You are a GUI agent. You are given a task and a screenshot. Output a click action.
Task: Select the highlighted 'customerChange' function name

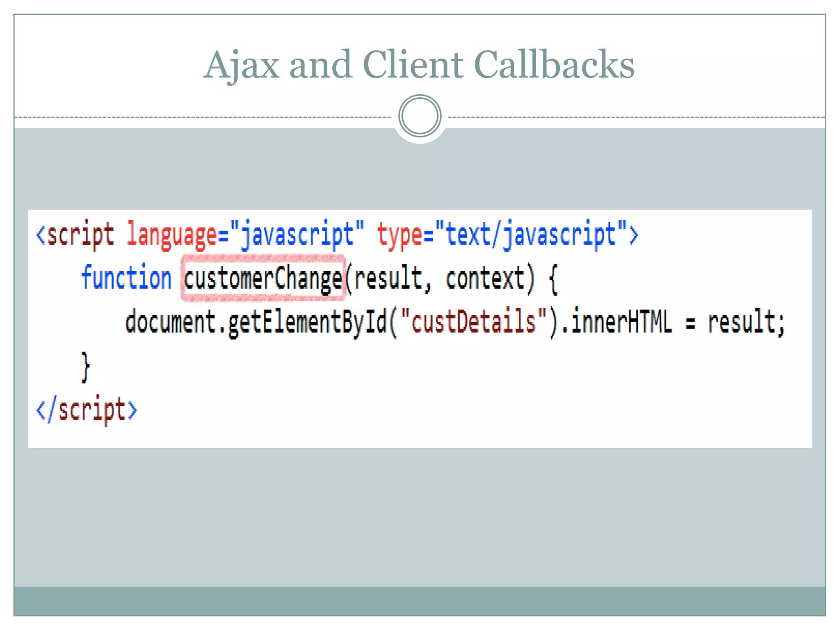point(263,278)
